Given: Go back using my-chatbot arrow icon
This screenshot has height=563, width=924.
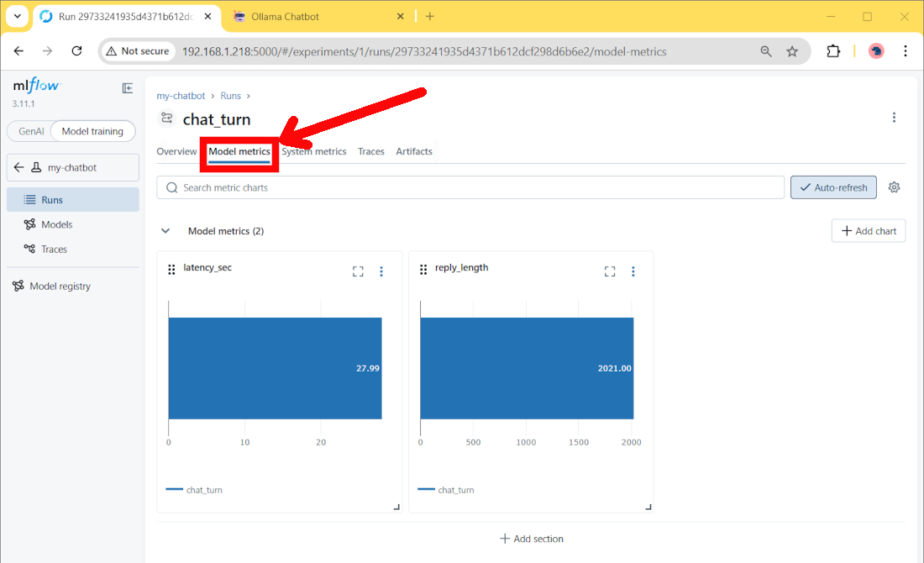Looking at the screenshot, I should [x=19, y=168].
